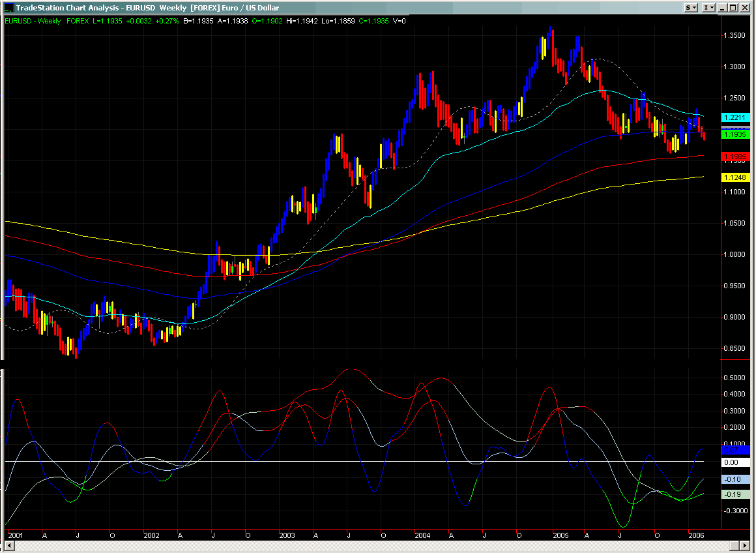Viewport: 756px width, 553px height.
Task: Open the S symbol linking dropdown
Action: coord(691,7)
